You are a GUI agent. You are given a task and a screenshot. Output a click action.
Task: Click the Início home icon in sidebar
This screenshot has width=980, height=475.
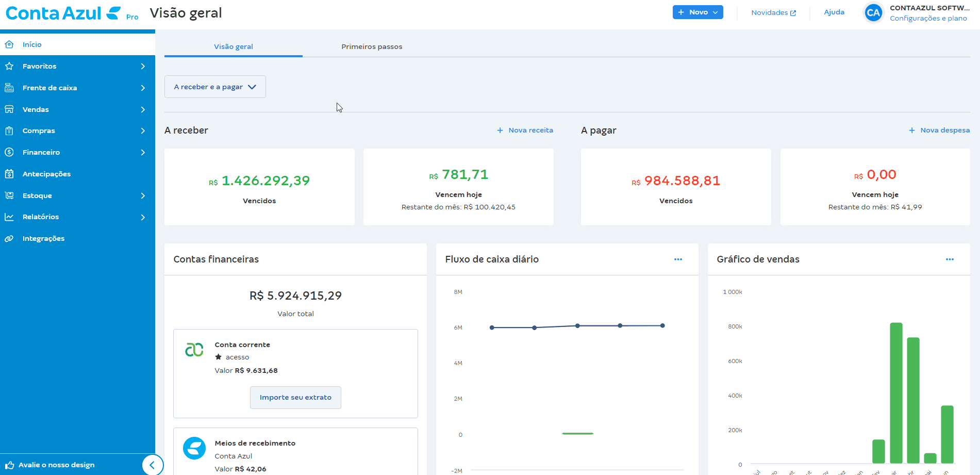pos(9,44)
